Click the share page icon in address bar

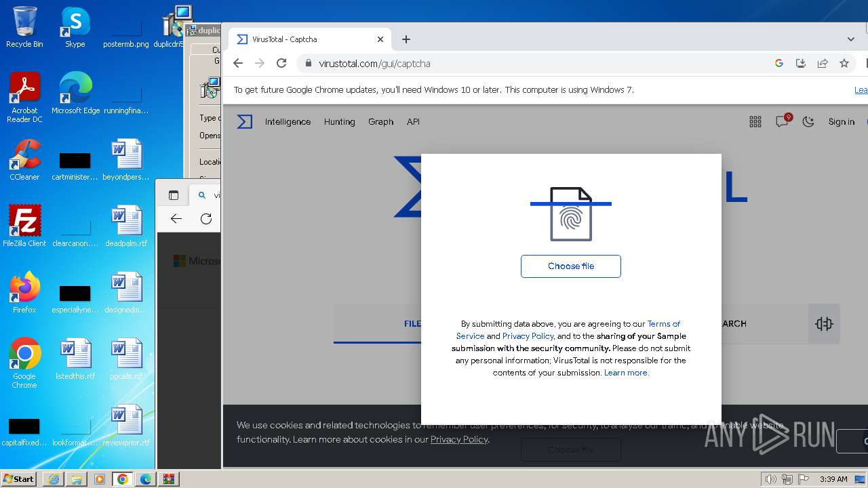click(x=823, y=63)
